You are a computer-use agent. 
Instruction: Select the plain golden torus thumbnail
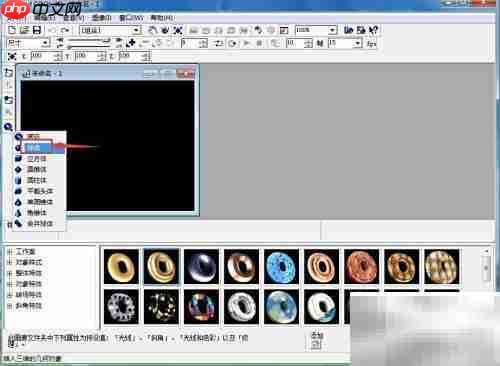pos(121,267)
